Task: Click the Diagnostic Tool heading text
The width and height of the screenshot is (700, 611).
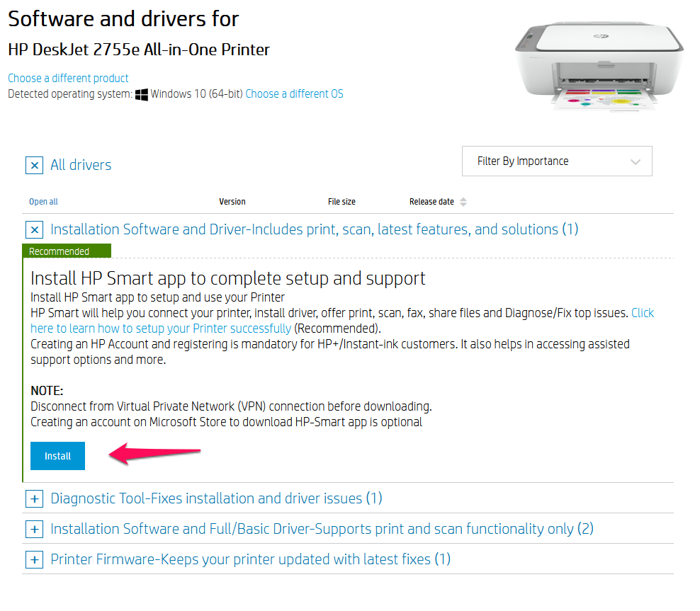Action: coord(216,498)
